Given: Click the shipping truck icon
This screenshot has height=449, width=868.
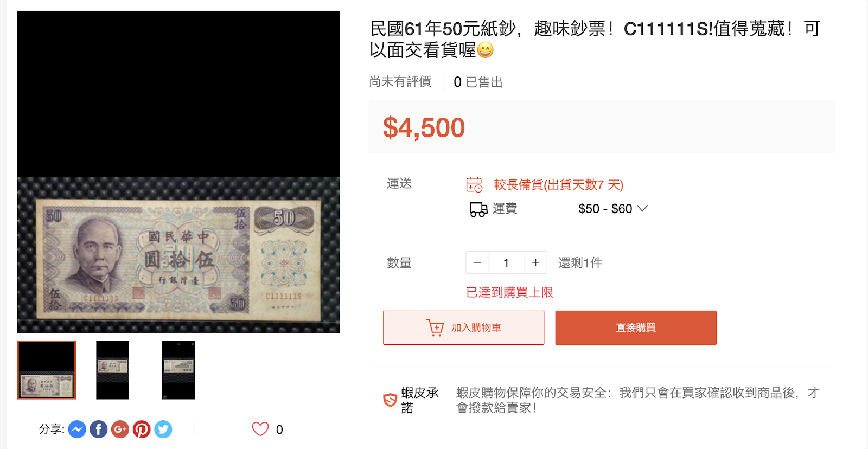Looking at the screenshot, I should click(478, 209).
